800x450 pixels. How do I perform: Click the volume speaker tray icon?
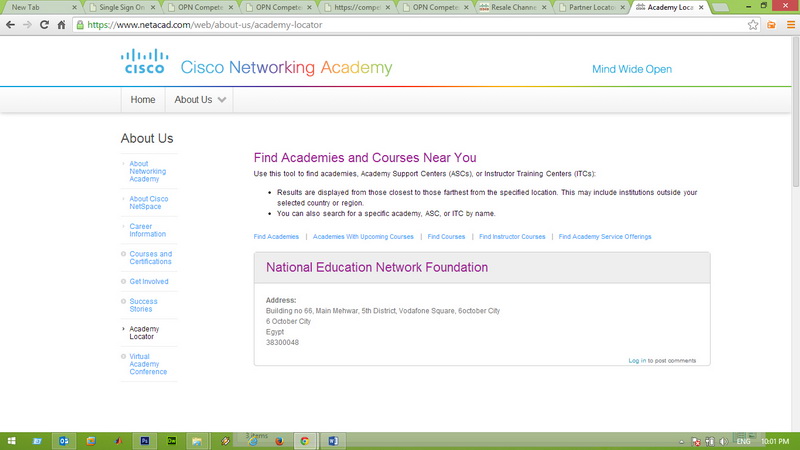coord(723,441)
